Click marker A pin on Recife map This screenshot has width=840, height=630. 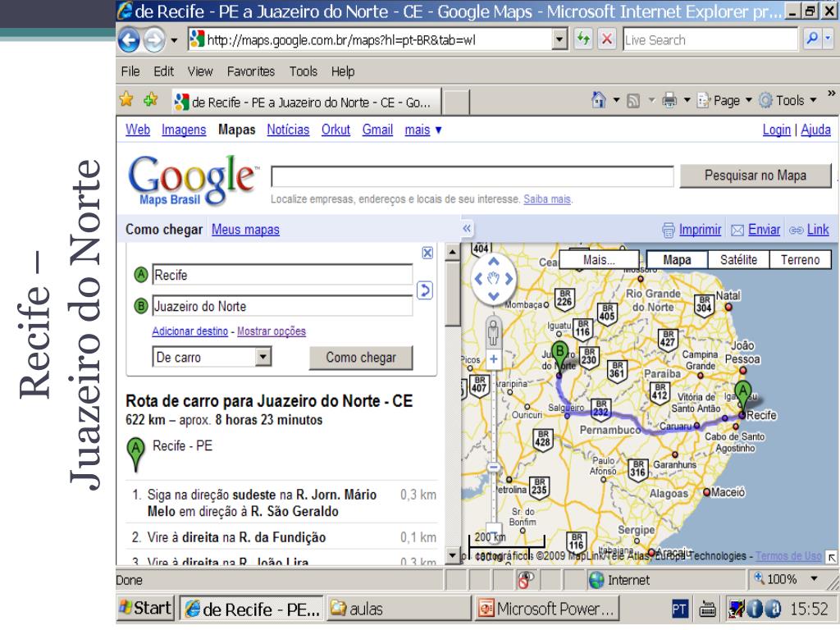coord(742,397)
